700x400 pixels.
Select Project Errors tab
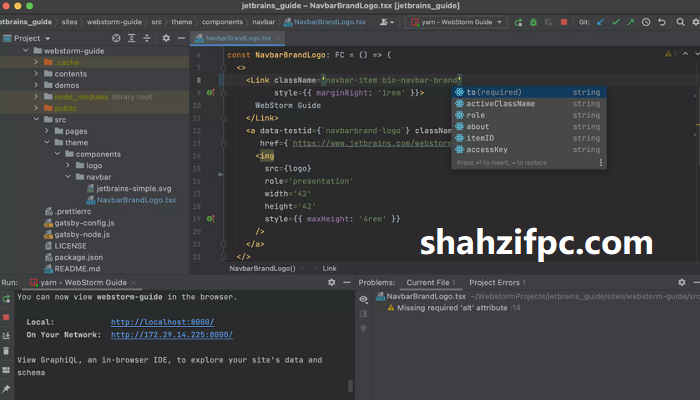tap(497, 282)
